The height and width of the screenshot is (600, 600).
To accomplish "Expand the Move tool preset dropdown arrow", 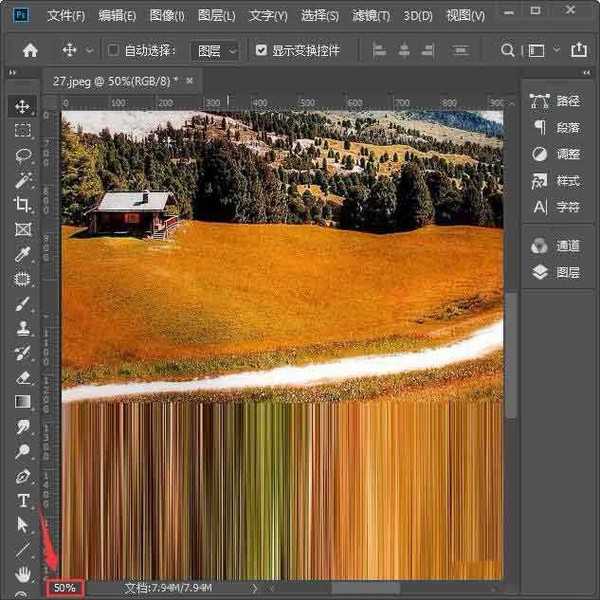I will pyautogui.click(x=90, y=50).
